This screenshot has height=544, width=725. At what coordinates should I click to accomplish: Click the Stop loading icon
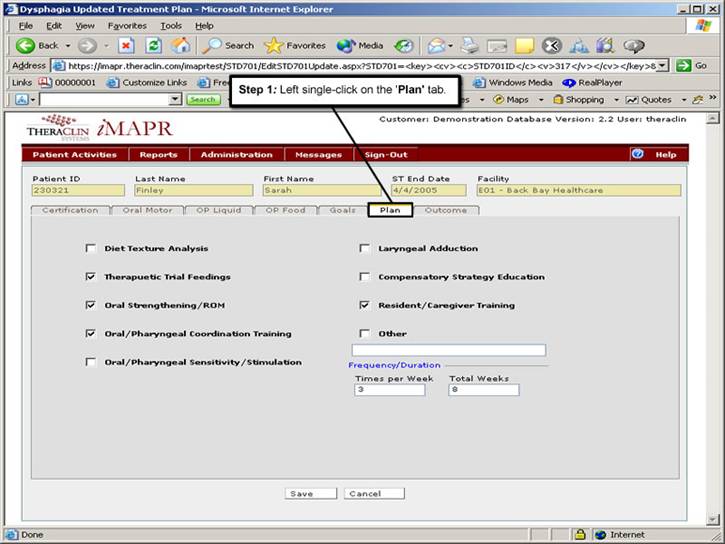pos(126,45)
